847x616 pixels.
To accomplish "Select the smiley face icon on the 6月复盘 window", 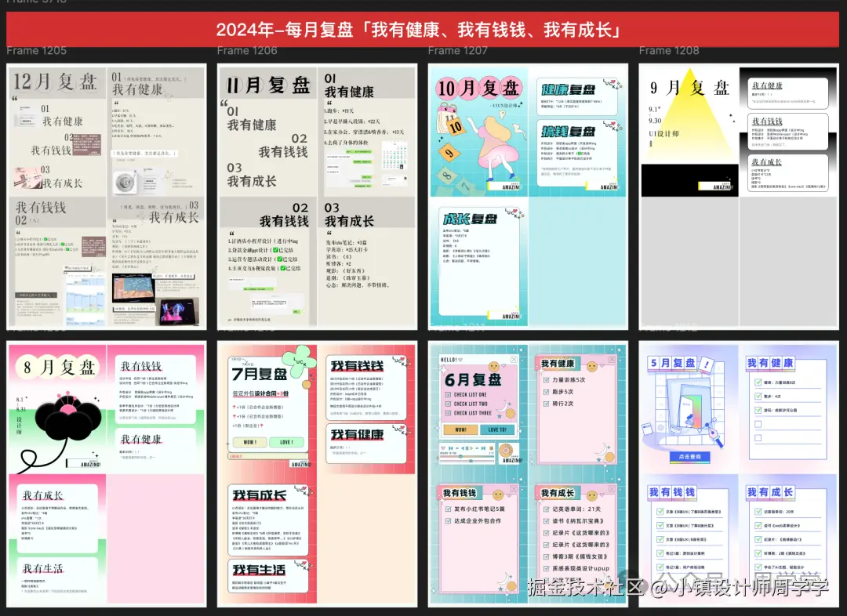I will point(493,366).
